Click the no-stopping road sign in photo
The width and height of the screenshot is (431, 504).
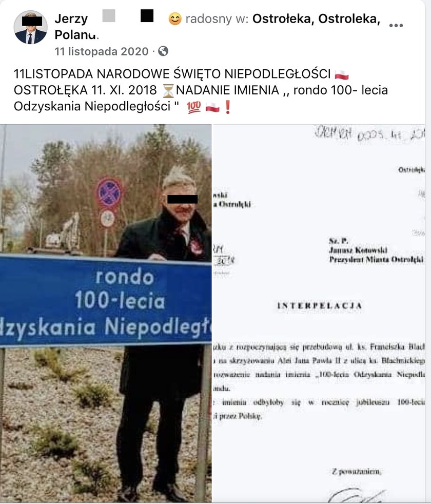pos(109,194)
